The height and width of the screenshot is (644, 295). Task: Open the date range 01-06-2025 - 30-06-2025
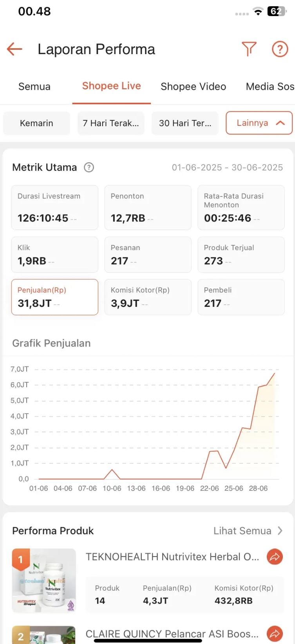227,168
